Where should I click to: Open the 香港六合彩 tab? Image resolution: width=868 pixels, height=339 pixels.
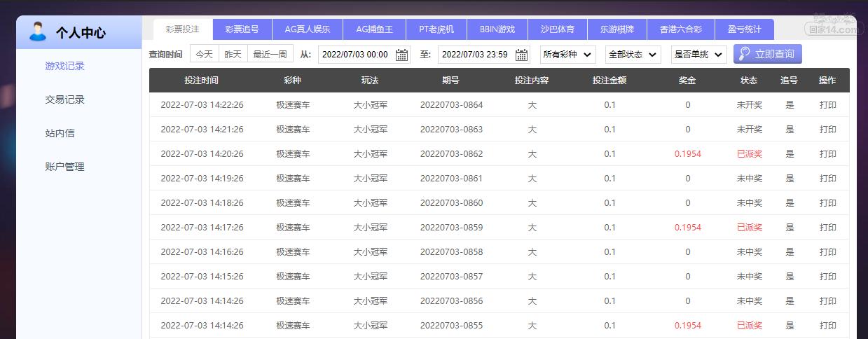click(681, 29)
